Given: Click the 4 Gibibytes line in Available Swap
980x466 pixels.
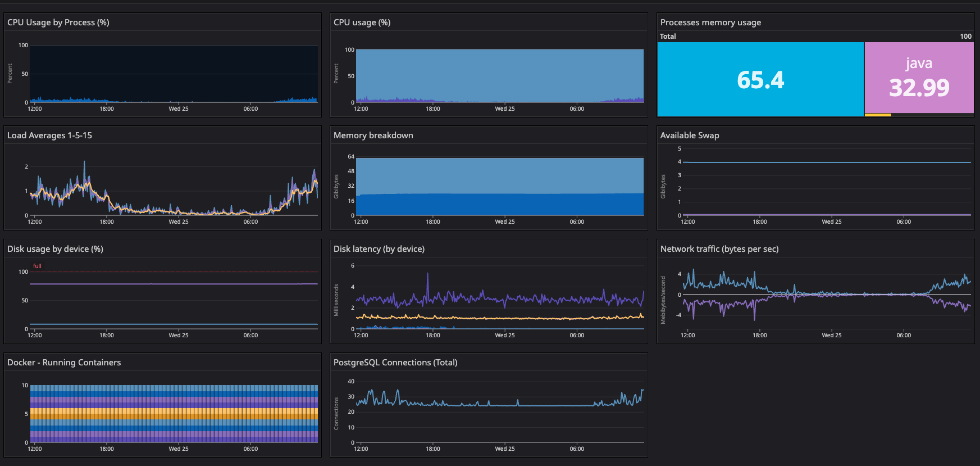Looking at the screenshot, I should [827, 162].
